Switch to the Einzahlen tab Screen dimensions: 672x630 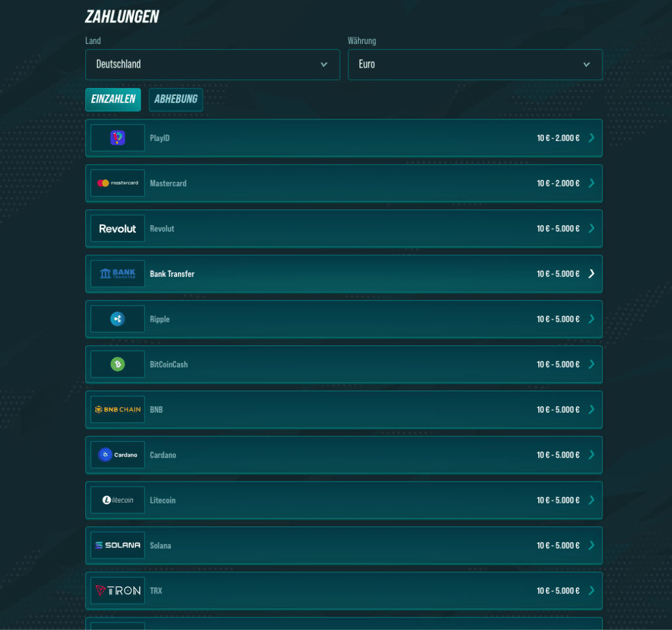tap(113, 99)
